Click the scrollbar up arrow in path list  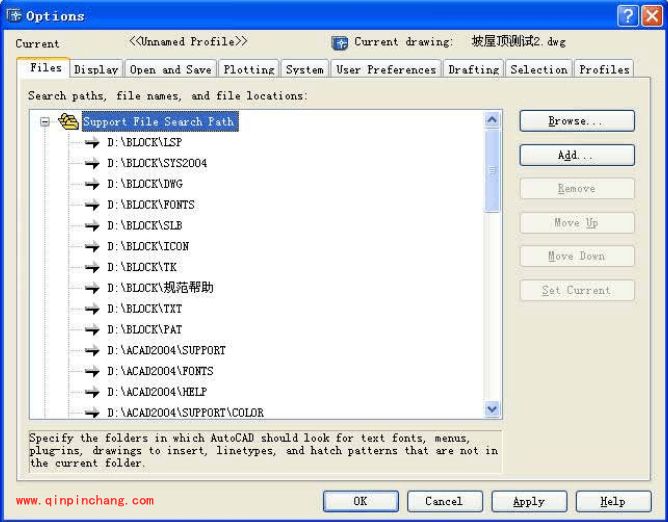(492, 120)
